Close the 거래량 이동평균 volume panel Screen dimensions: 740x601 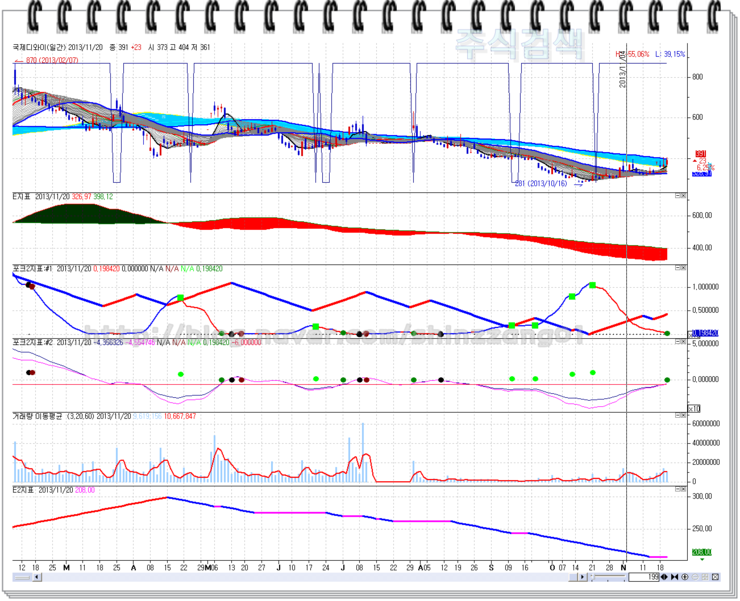pyautogui.click(x=683, y=416)
